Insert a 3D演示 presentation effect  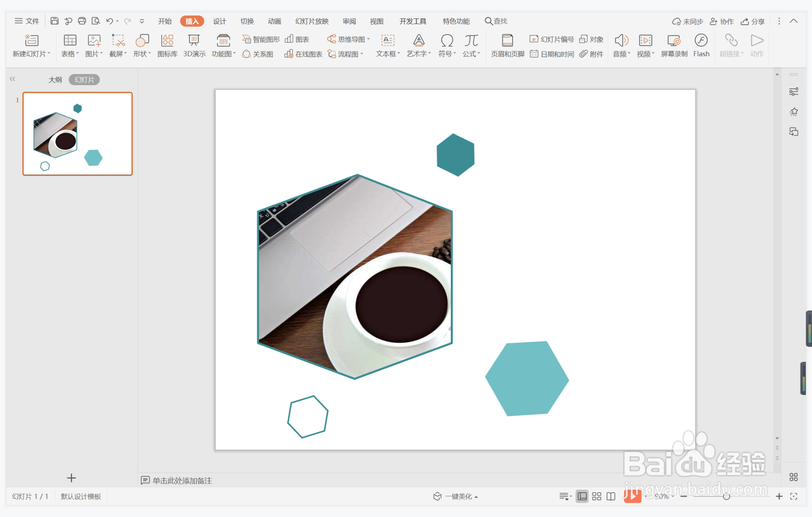coord(194,46)
